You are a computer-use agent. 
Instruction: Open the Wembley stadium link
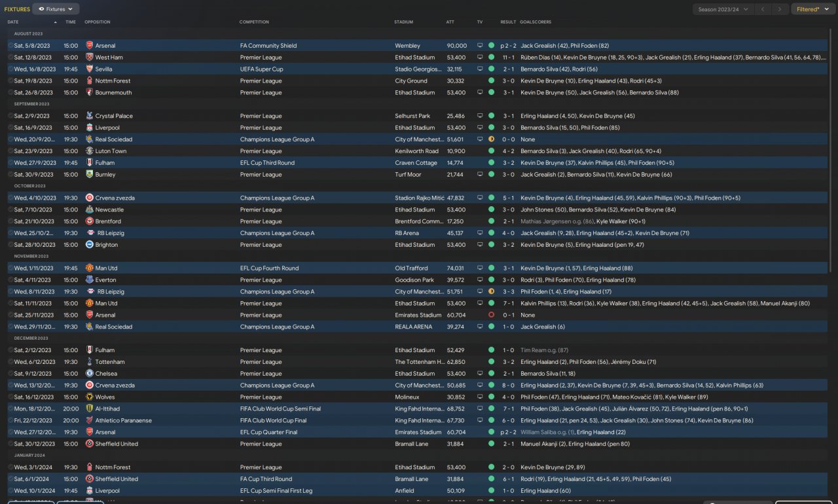tap(406, 46)
